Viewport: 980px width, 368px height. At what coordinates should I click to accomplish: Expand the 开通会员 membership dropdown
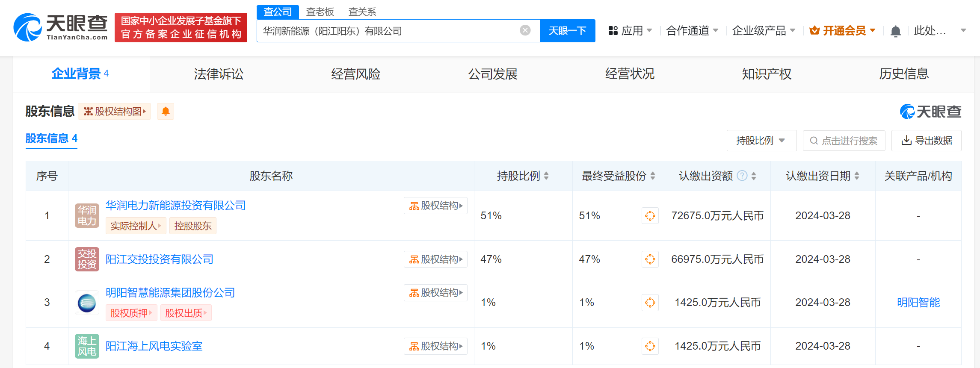tap(843, 31)
